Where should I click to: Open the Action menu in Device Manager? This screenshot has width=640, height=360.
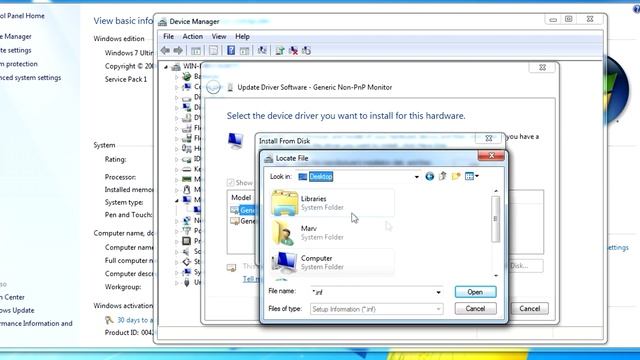pos(192,36)
